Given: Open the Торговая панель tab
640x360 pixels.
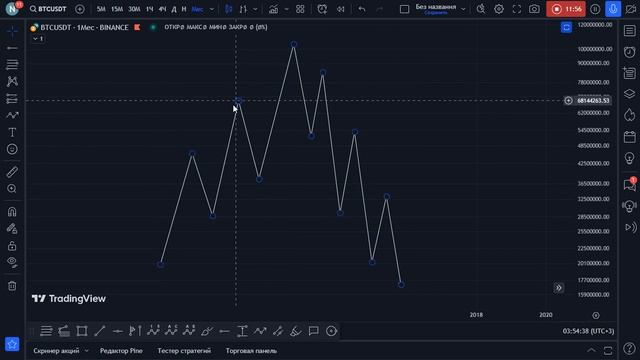Looking at the screenshot, I should click(x=251, y=351).
